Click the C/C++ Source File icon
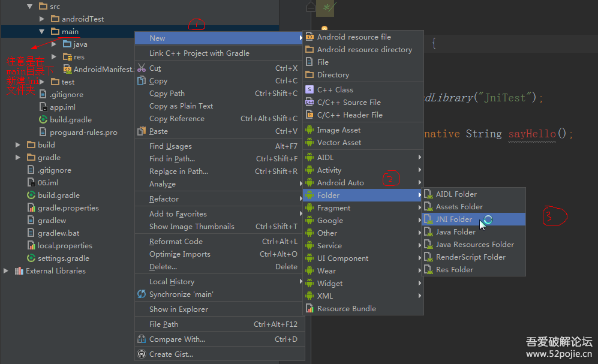This screenshot has height=364, width=598. (309, 102)
